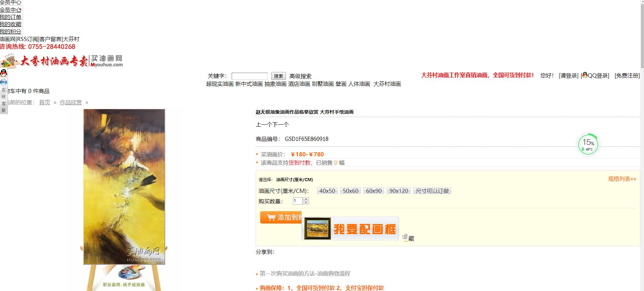Go to the 别墅油画 category

(x=323, y=84)
